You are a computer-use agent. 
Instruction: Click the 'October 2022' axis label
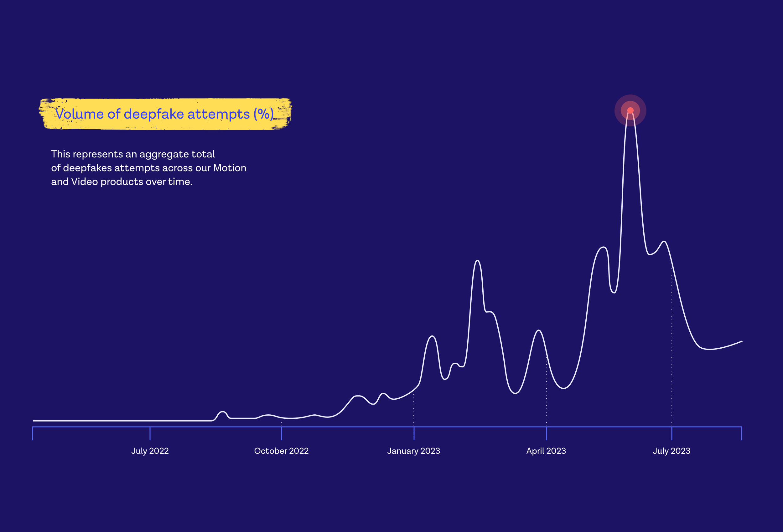[x=281, y=451]
